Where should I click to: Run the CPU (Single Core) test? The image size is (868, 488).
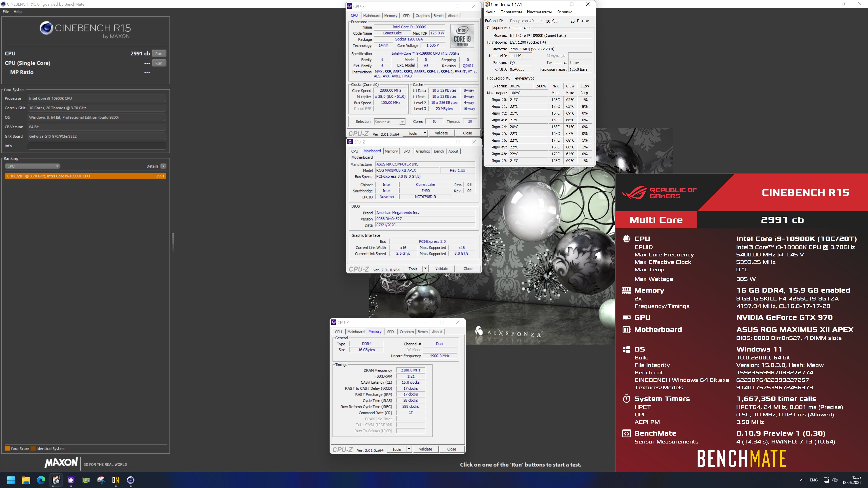tap(159, 63)
